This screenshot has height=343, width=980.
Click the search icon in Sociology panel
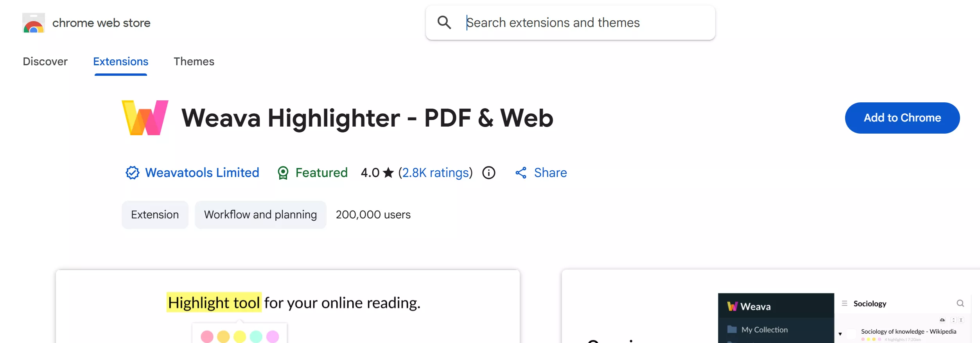pyautogui.click(x=960, y=303)
